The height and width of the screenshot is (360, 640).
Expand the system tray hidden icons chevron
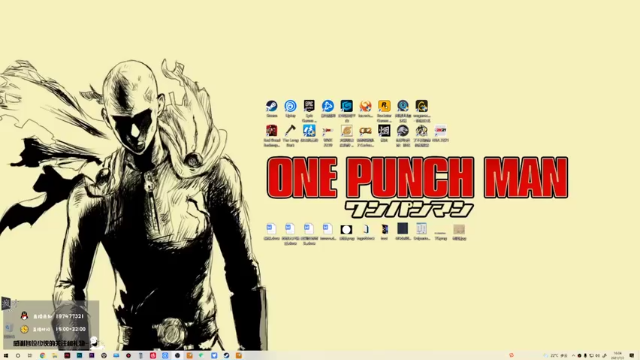click(573, 356)
